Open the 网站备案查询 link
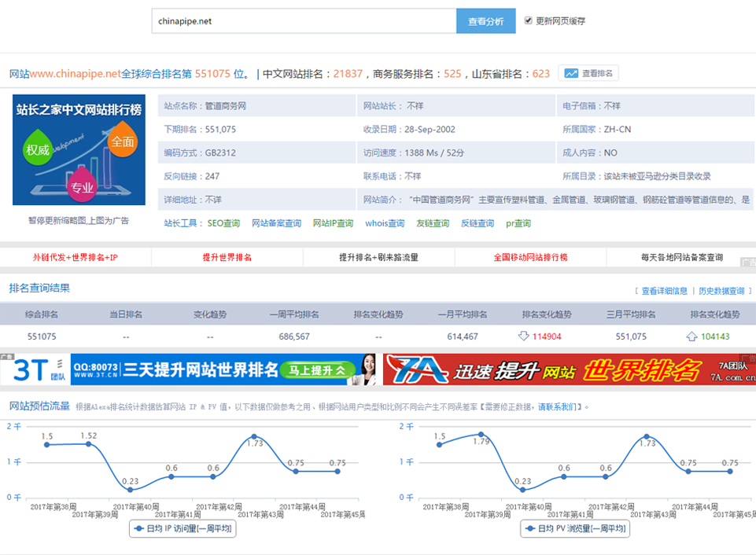 coord(276,223)
